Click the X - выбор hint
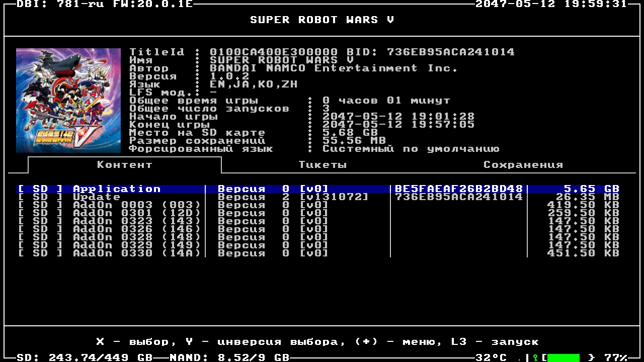 [x=132, y=342]
